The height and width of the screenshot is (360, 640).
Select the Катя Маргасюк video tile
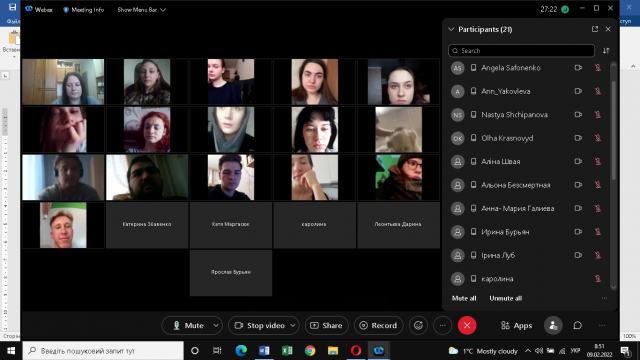(231, 225)
